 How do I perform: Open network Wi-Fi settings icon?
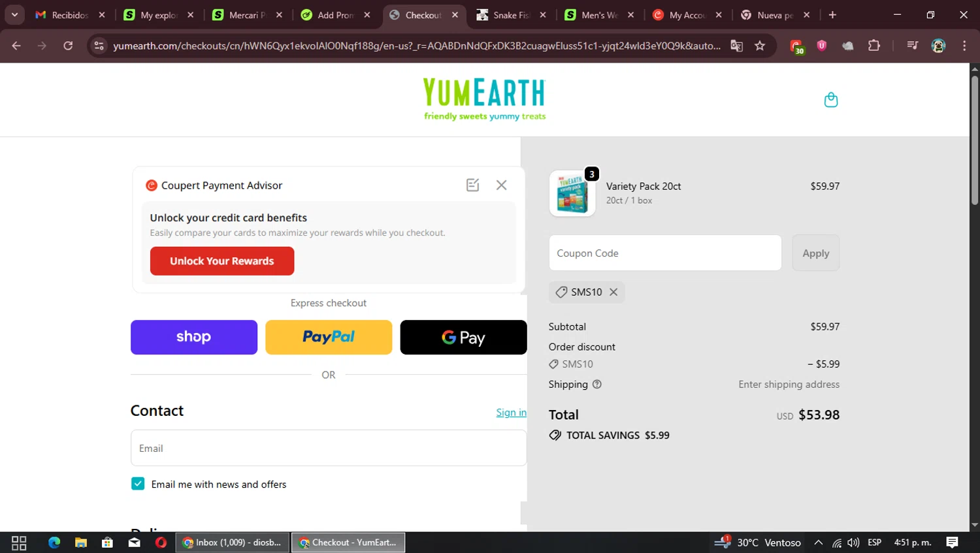pyautogui.click(x=837, y=543)
